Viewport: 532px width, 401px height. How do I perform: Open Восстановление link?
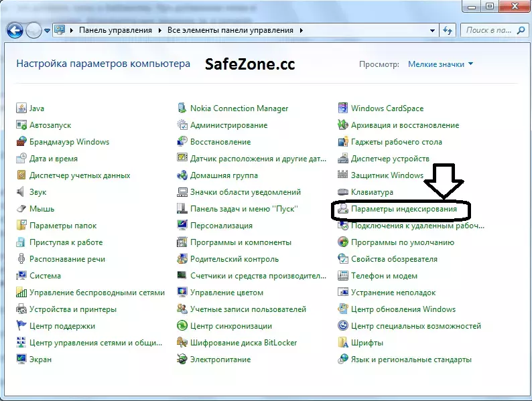point(220,142)
